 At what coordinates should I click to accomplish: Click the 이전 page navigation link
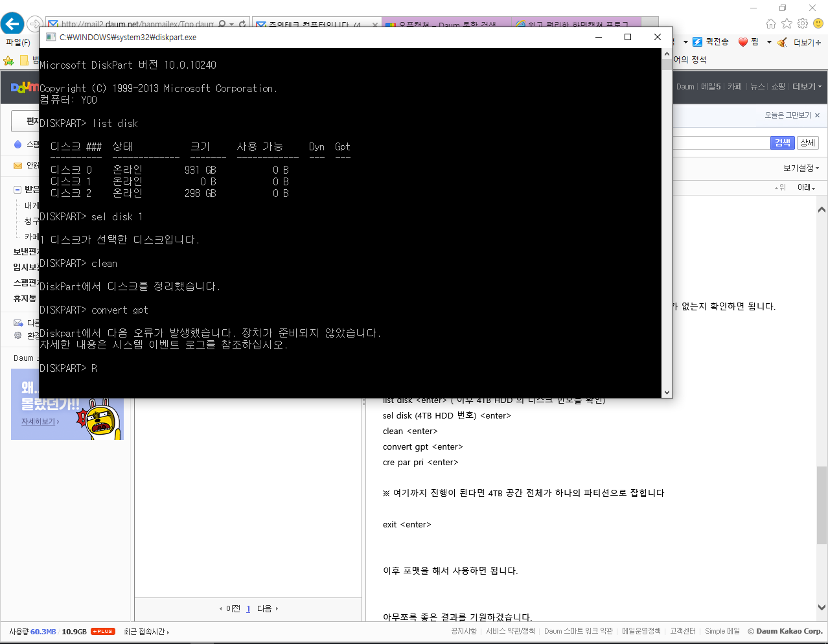tap(231, 609)
